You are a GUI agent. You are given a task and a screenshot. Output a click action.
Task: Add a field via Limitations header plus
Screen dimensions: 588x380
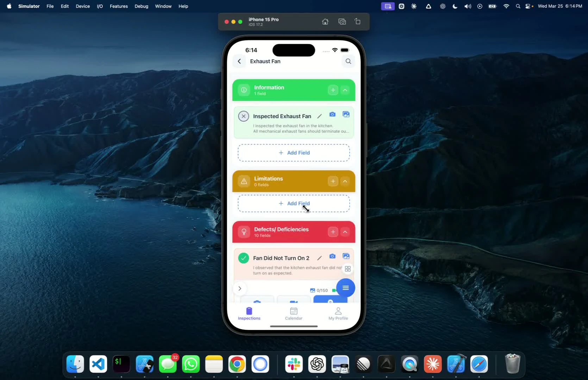click(x=333, y=181)
